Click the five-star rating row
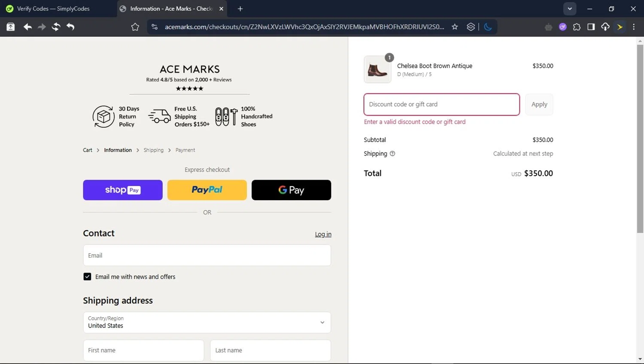Screen dimensions: 644x364 click(x=189, y=89)
